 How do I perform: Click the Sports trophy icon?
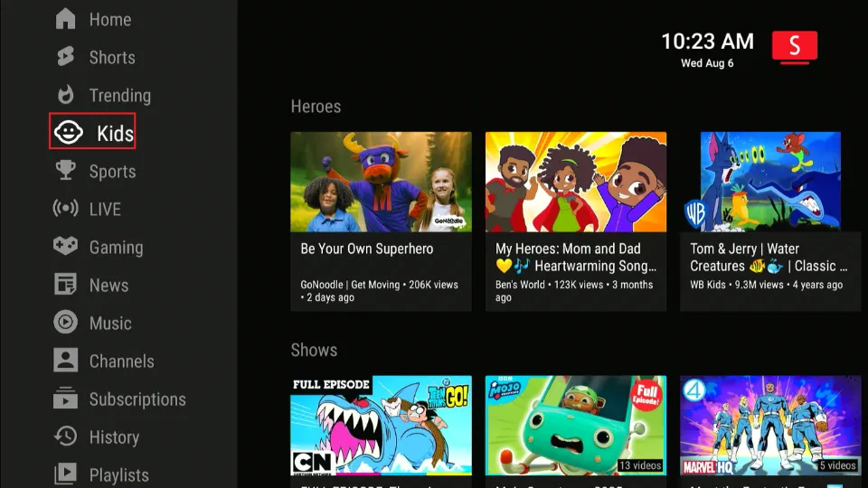point(65,171)
